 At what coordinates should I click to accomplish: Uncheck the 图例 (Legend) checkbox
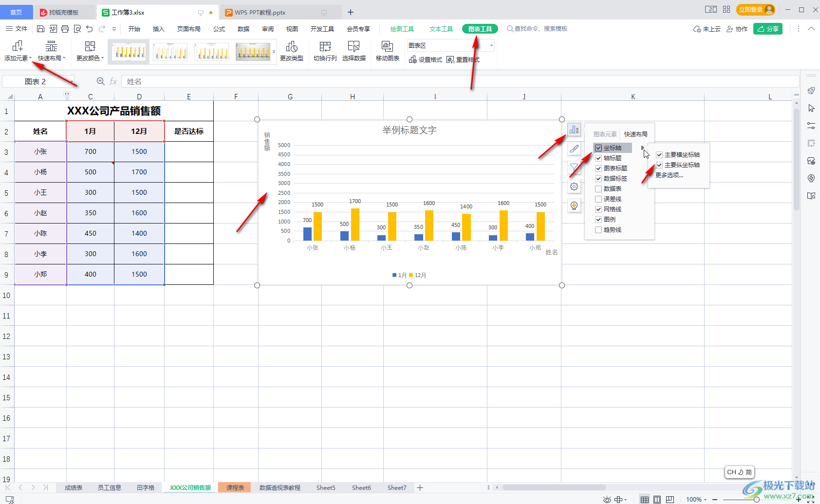(598, 219)
